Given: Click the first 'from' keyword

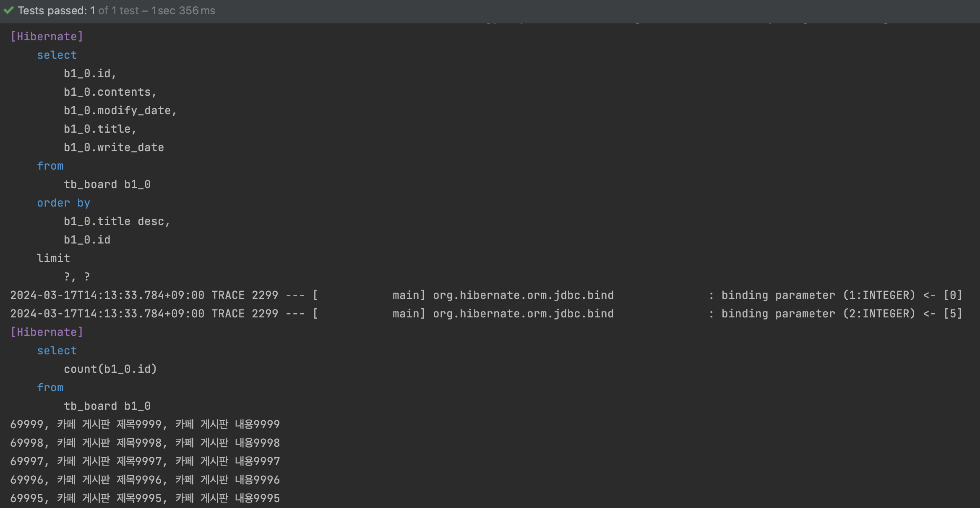Looking at the screenshot, I should (50, 166).
